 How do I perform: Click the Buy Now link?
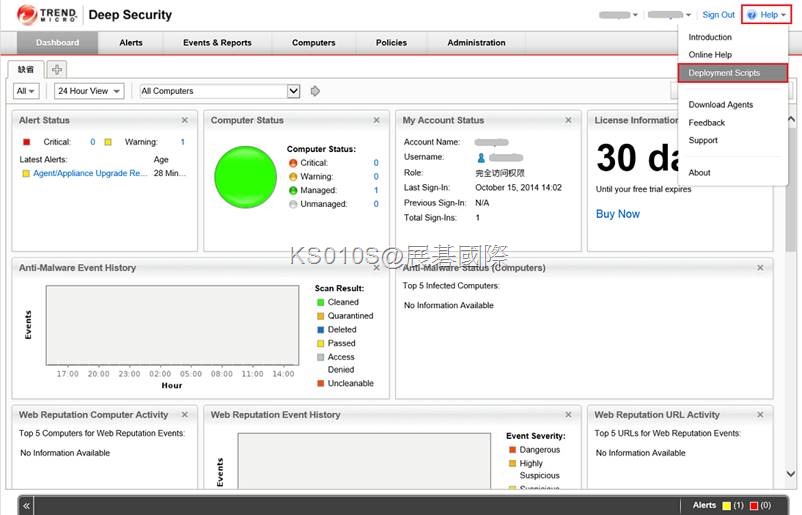617,214
